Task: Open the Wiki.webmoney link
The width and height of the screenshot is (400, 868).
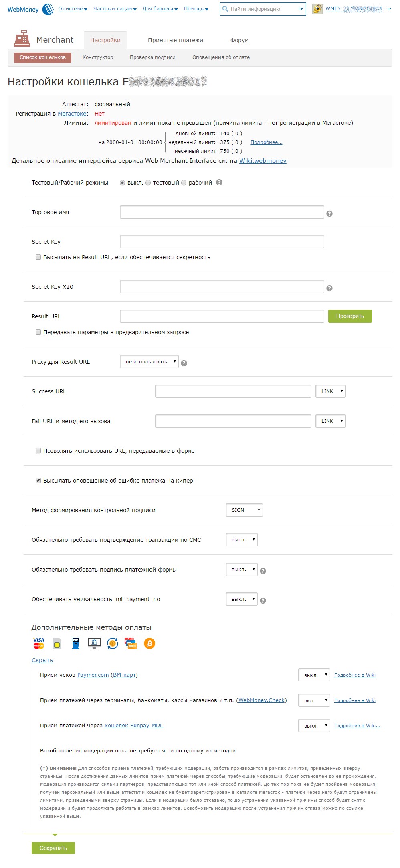Action: point(263,161)
